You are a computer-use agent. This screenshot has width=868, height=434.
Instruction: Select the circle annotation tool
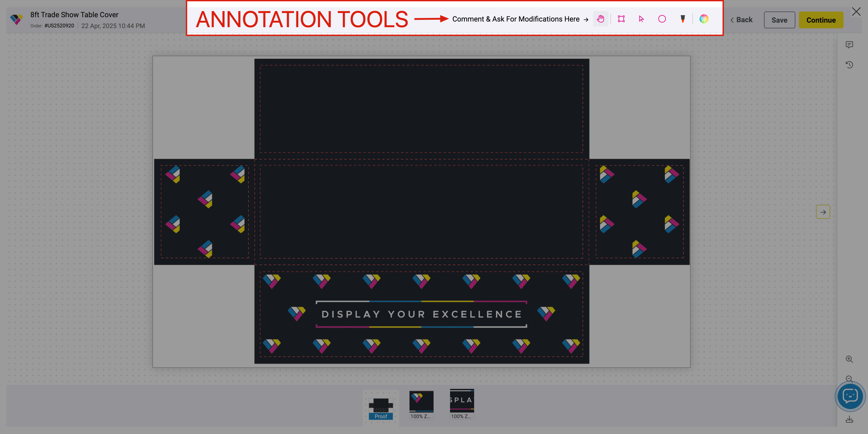tap(662, 19)
